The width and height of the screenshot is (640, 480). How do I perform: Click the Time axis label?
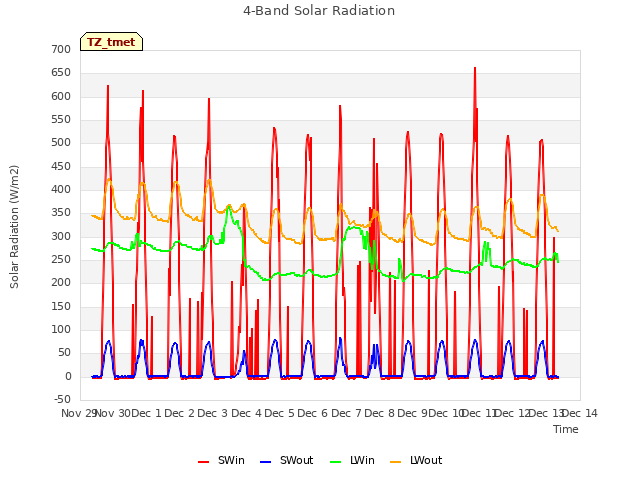click(x=566, y=429)
